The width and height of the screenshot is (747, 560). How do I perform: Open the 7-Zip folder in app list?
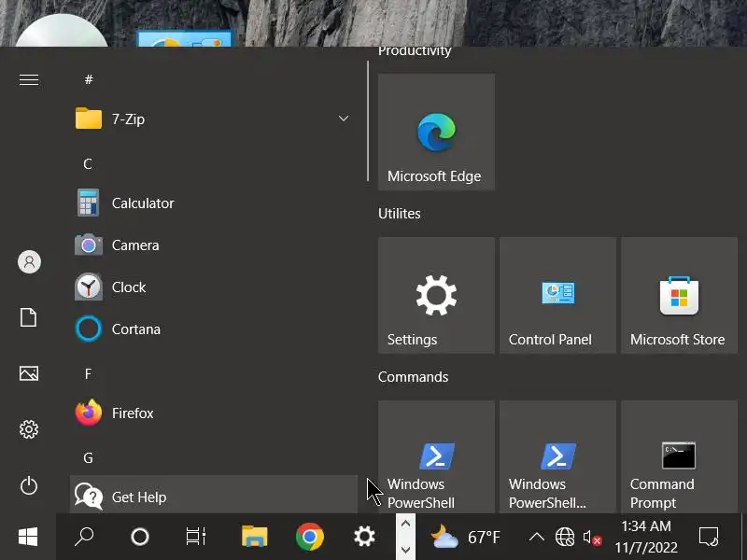point(214,119)
